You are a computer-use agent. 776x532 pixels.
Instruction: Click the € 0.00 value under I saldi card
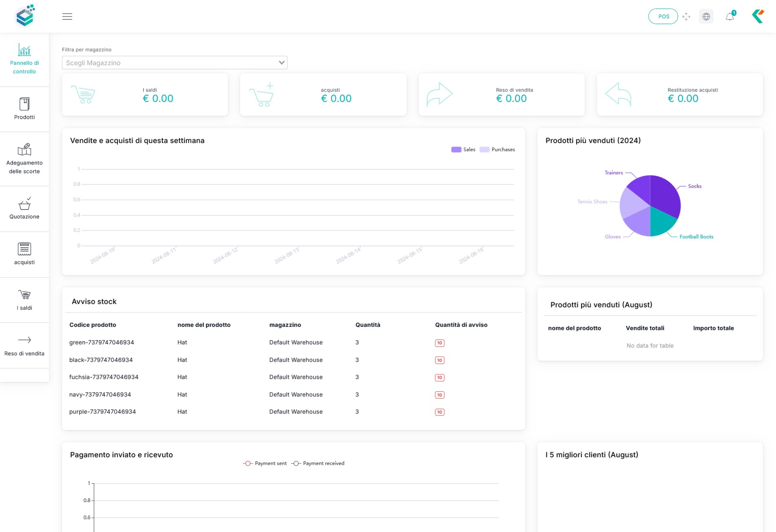(158, 99)
